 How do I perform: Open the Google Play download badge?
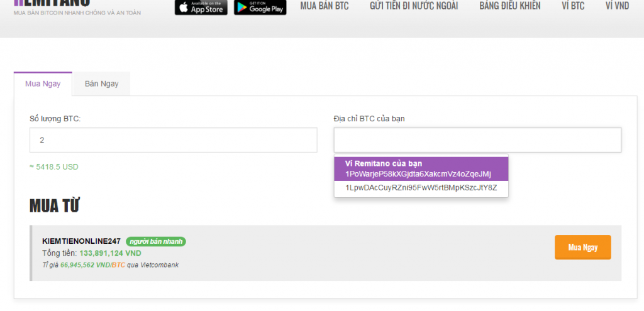[x=260, y=6]
